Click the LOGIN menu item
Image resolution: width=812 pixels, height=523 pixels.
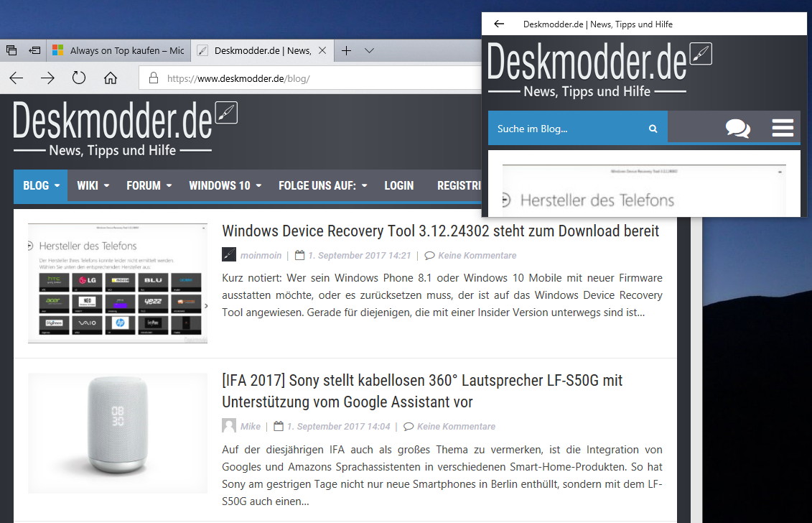(x=398, y=185)
